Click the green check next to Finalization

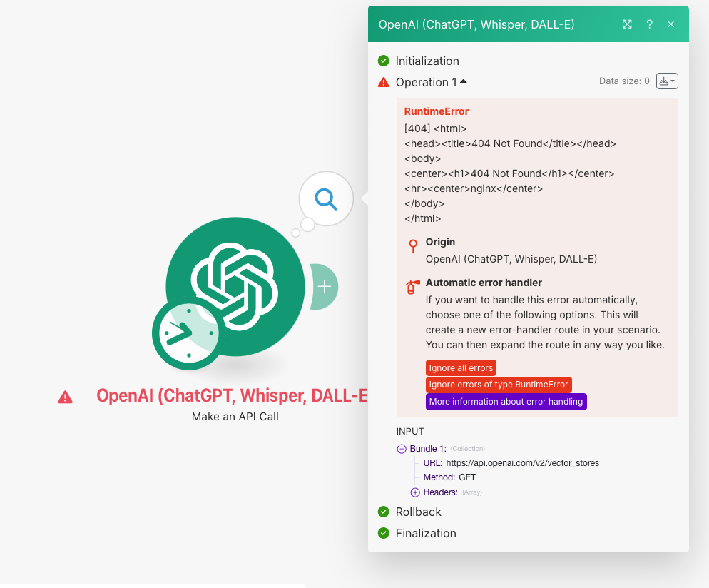[x=384, y=533]
